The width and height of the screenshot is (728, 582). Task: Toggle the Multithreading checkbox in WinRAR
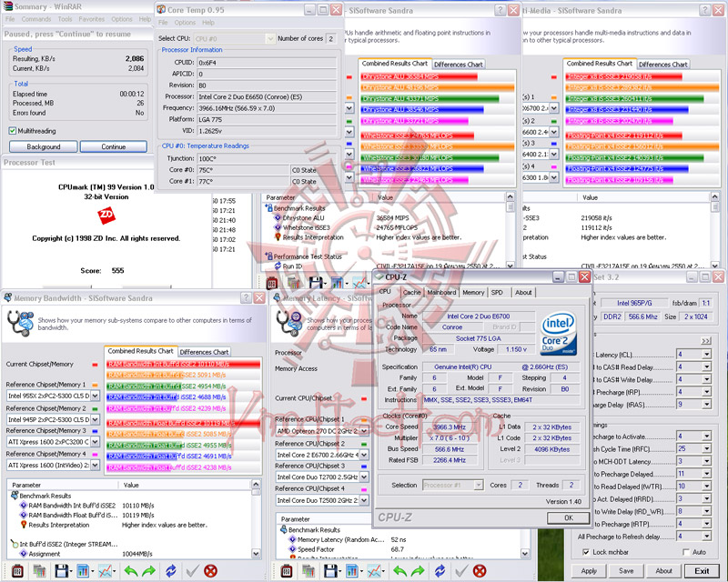(x=13, y=131)
